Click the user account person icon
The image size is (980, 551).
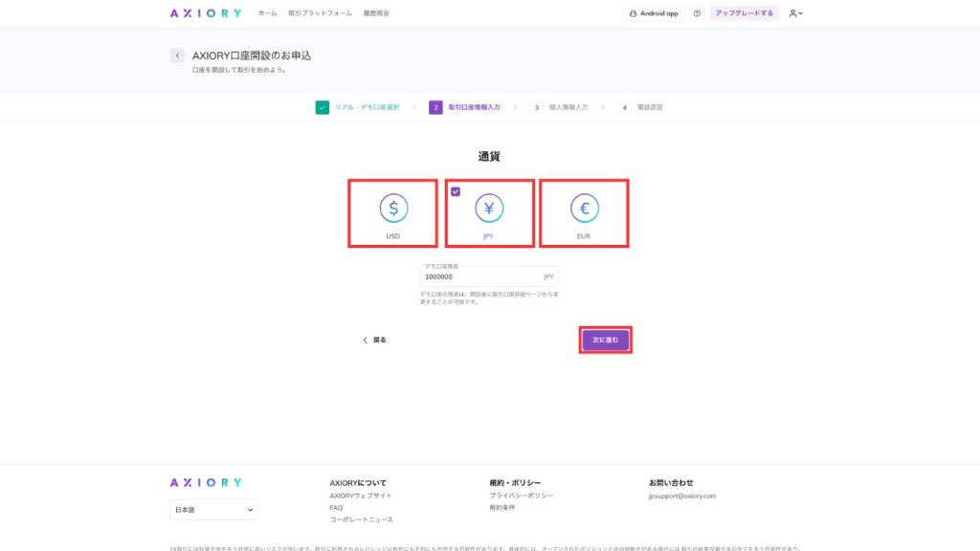click(x=792, y=13)
